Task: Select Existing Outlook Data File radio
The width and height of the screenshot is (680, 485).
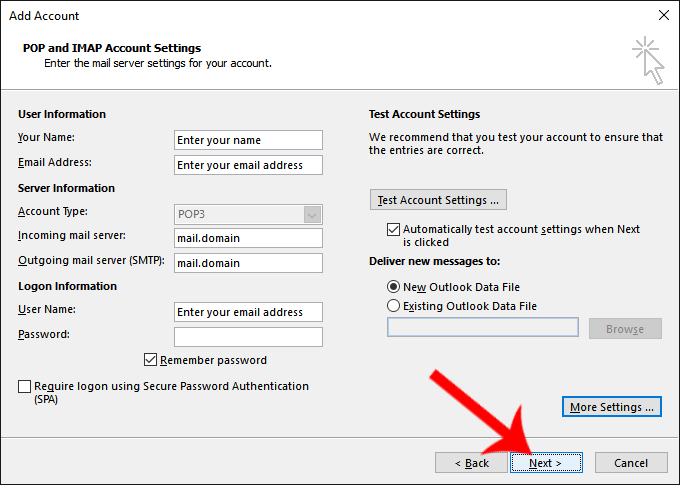Action: click(x=393, y=306)
